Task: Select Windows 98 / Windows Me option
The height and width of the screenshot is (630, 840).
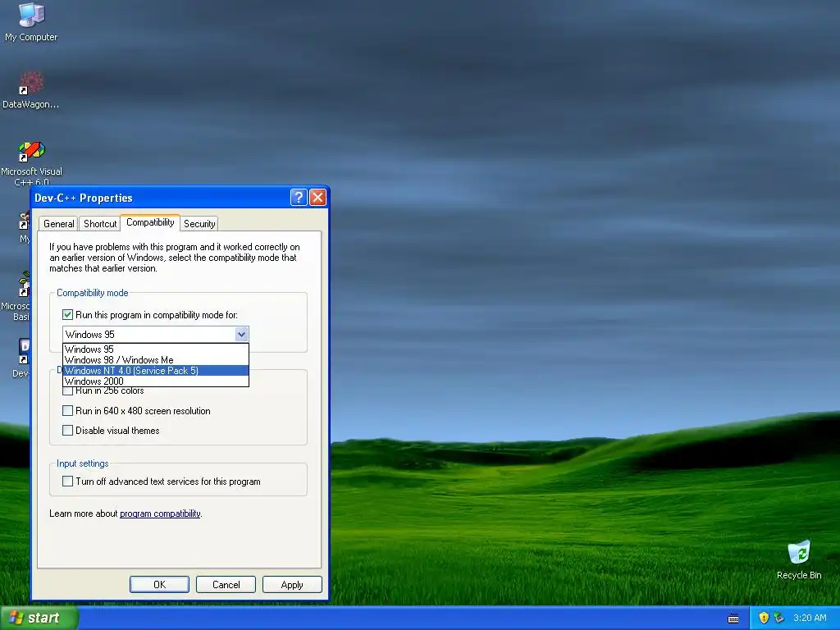Action: [156, 360]
